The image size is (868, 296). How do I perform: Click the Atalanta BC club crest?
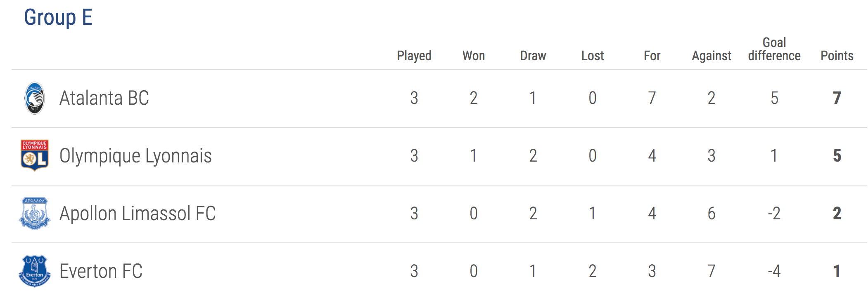(x=35, y=98)
